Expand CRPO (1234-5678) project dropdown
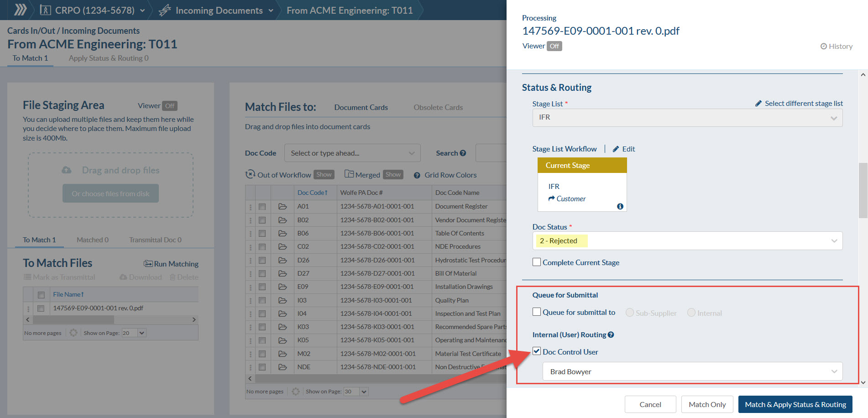 coord(142,10)
